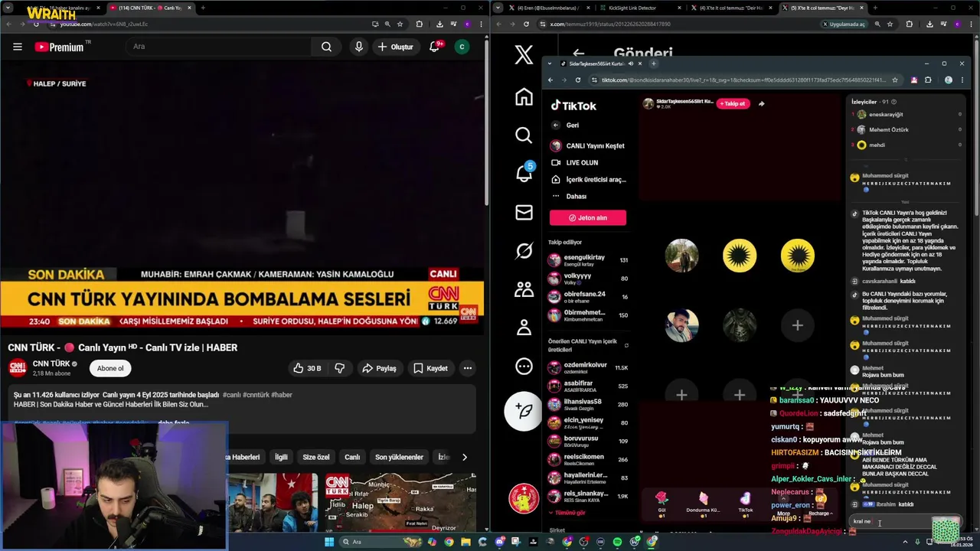
Task: Mute the TikTok tab's audio indicator
Action: click(x=631, y=64)
